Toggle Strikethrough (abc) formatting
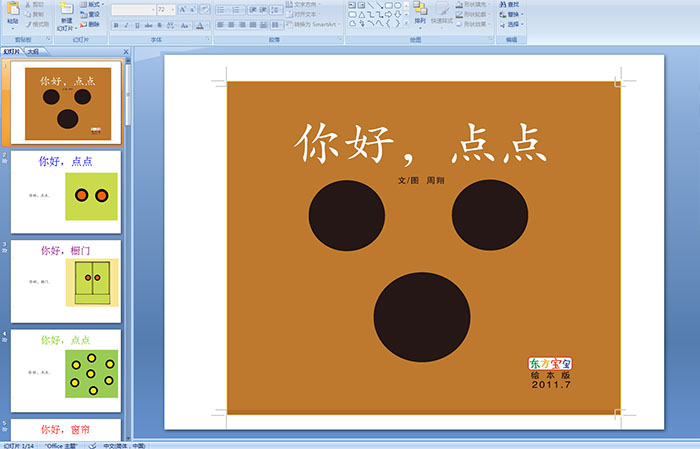700x449 pixels. pyautogui.click(x=148, y=25)
